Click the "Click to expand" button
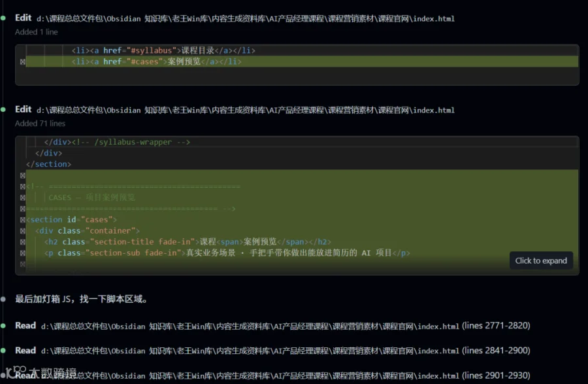Image resolution: width=588 pixels, height=384 pixels. (541, 260)
